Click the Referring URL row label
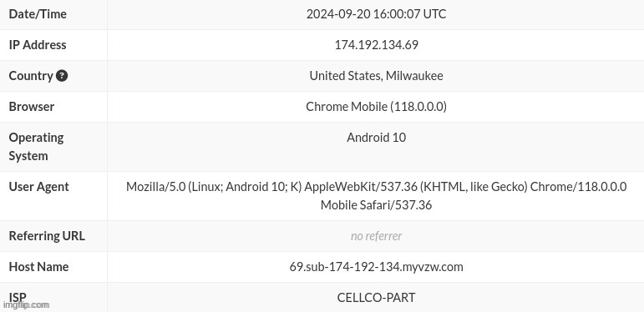 [x=47, y=236]
